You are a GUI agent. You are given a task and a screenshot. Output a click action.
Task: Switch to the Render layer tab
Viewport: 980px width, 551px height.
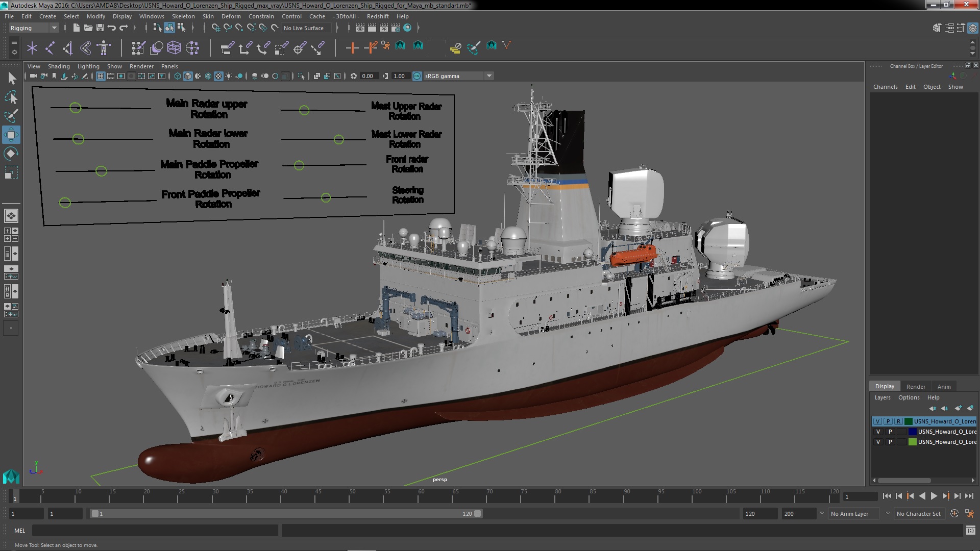(x=916, y=387)
